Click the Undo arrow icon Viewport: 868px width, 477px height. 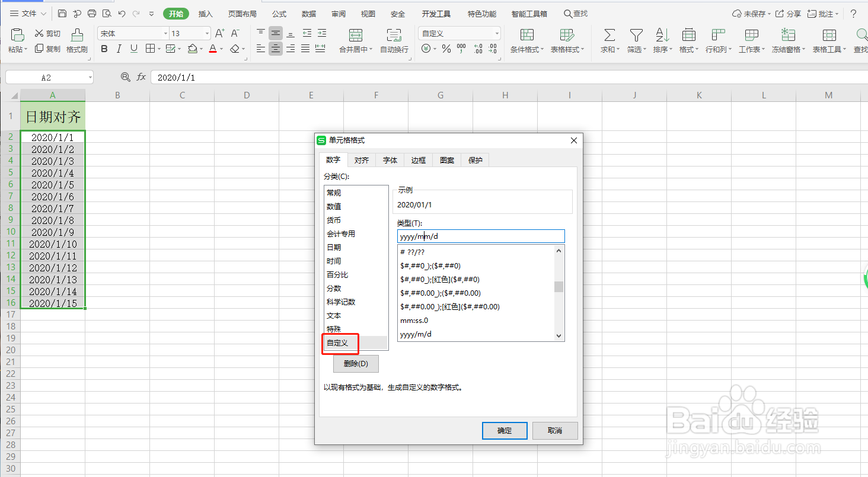[x=122, y=14]
